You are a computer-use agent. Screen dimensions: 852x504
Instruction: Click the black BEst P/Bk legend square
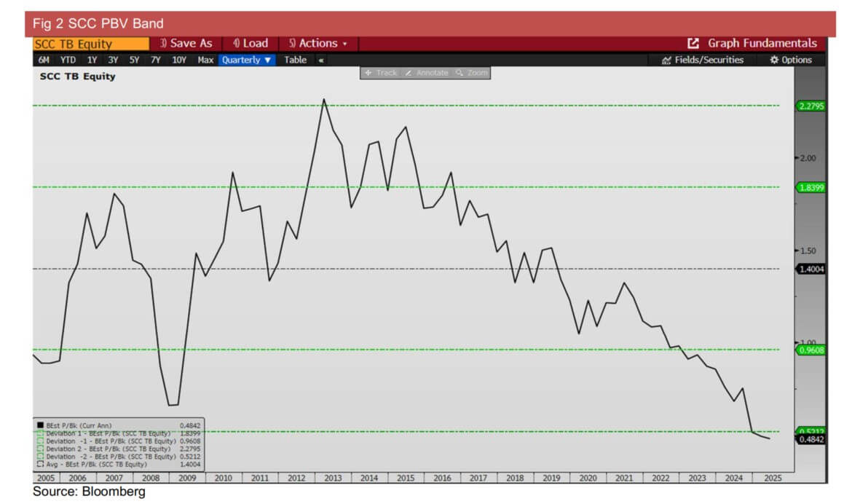(x=40, y=425)
